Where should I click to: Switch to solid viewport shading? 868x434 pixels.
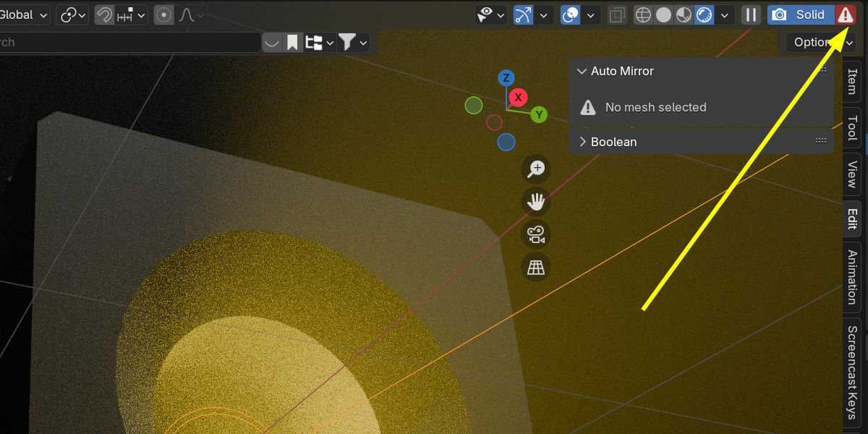[x=663, y=14]
